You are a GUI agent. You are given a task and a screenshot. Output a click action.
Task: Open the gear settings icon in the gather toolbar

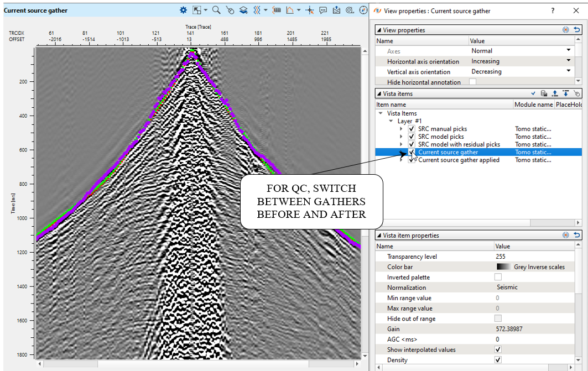[x=184, y=11]
